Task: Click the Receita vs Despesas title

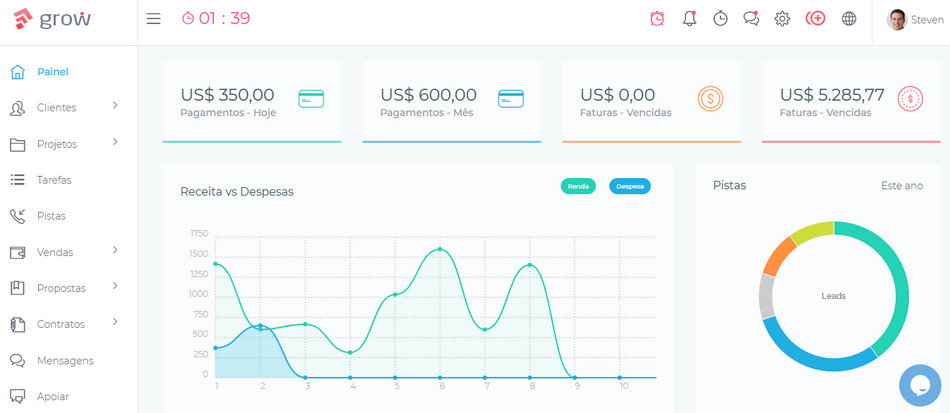Action: point(237,191)
